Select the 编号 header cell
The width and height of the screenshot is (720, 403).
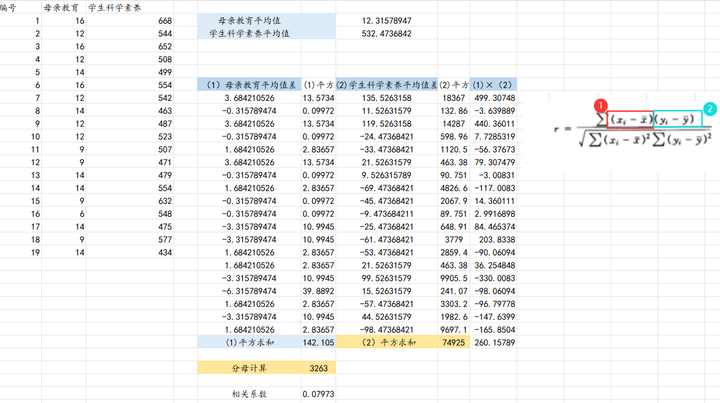(x=21, y=8)
